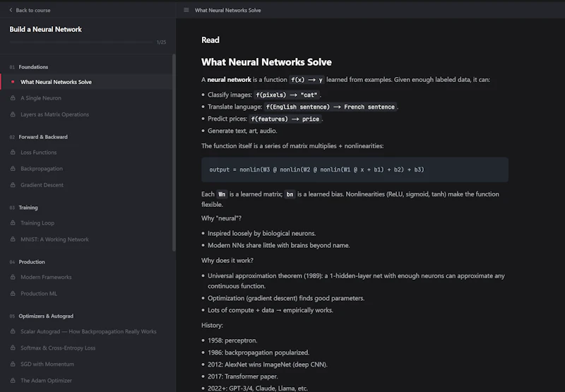The height and width of the screenshot is (392, 565).
Task: Click the sidebar vertical scrollbar
Action: tap(174, 153)
